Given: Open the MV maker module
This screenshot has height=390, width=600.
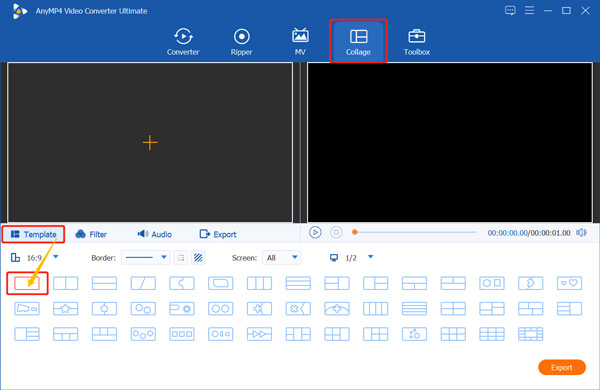Looking at the screenshot, I should [300, 42].
